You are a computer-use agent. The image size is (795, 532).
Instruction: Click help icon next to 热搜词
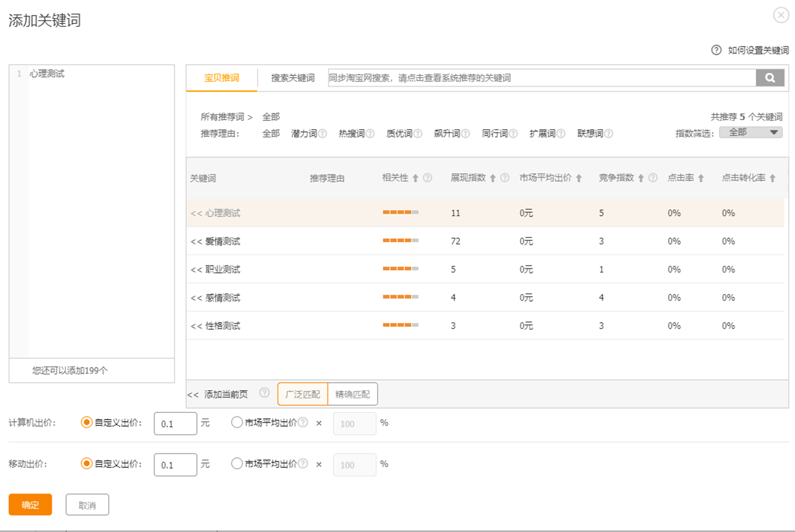point(370,134)
